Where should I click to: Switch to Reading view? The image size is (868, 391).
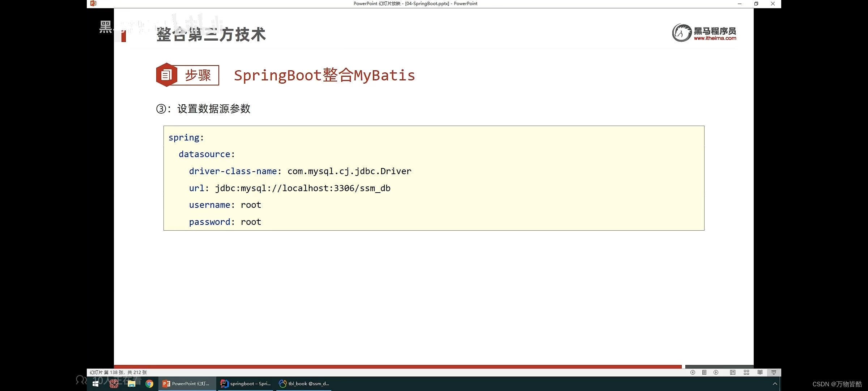(x=760, y=372)
